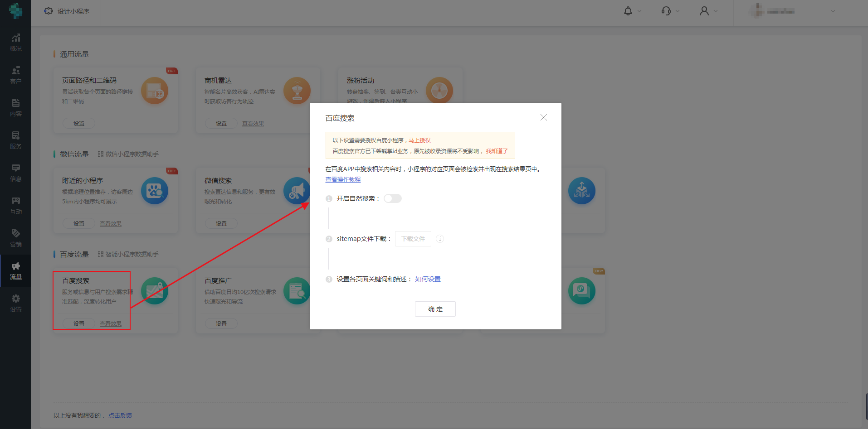Open notifications bell in the header
Viewport: 868px width, 429px height.
point(628,11)
